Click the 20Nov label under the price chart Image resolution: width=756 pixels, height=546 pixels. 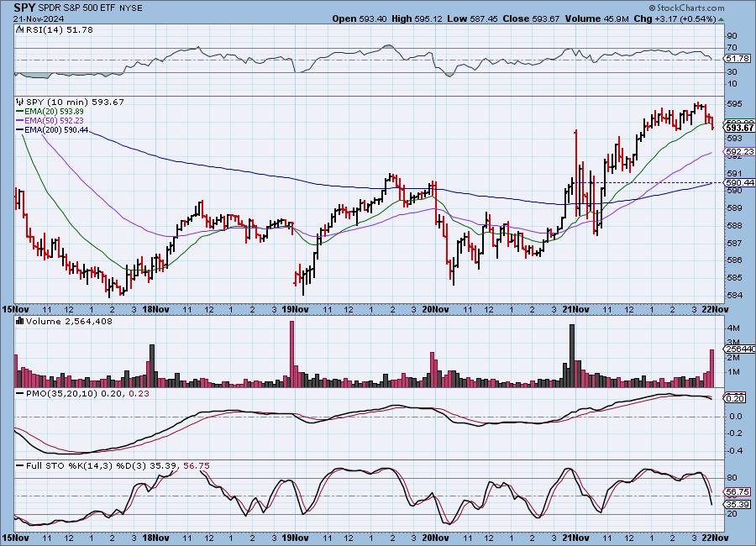click(x=435, y=309)
